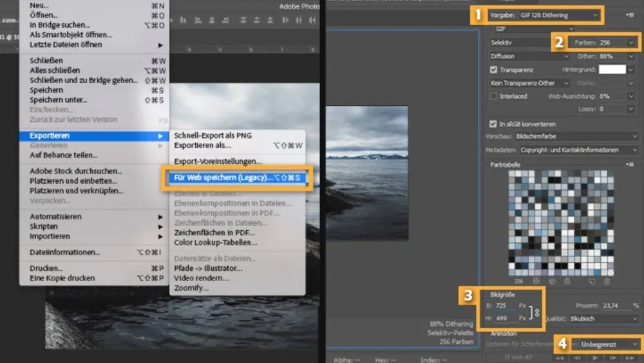The width and height of the screenshot is (644, 363).
Task: Click the B width field showing 725
Action: coord(505,306)
